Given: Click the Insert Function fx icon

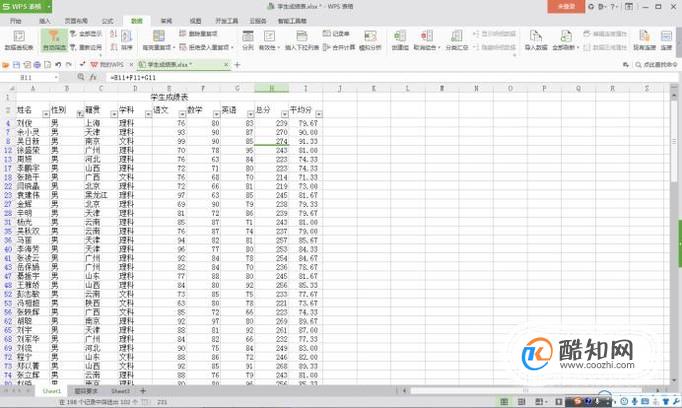Looking at the screenshot, I should click(x=93, y=77).
